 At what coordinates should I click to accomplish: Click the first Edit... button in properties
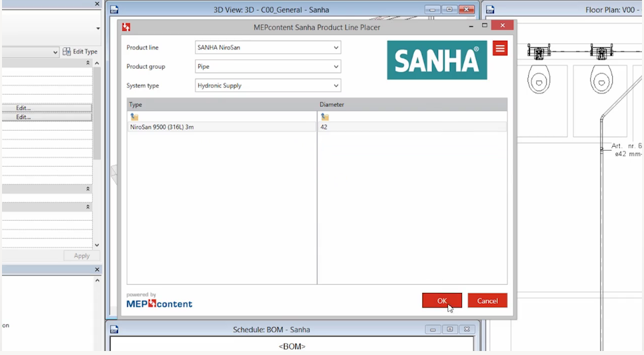(x=47, y=108)
